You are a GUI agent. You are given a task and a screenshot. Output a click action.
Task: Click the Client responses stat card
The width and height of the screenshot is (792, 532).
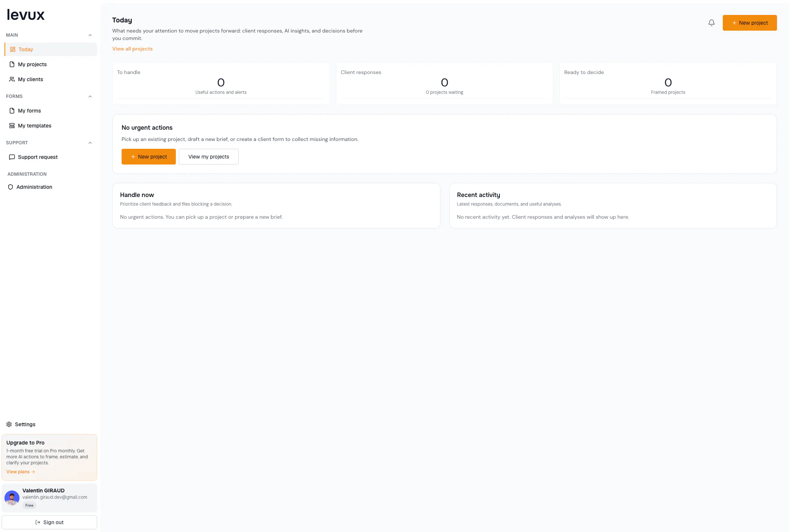click(x=444, y=83)
